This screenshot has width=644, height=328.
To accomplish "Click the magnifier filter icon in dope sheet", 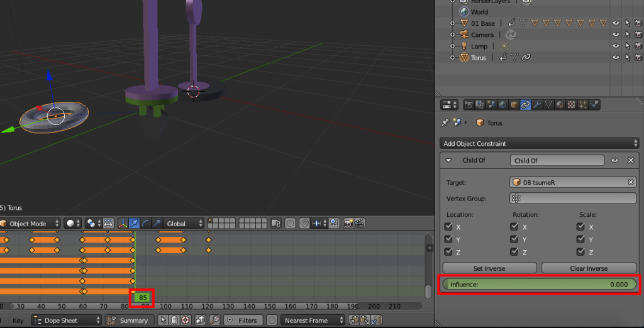I will click(214, 320).
